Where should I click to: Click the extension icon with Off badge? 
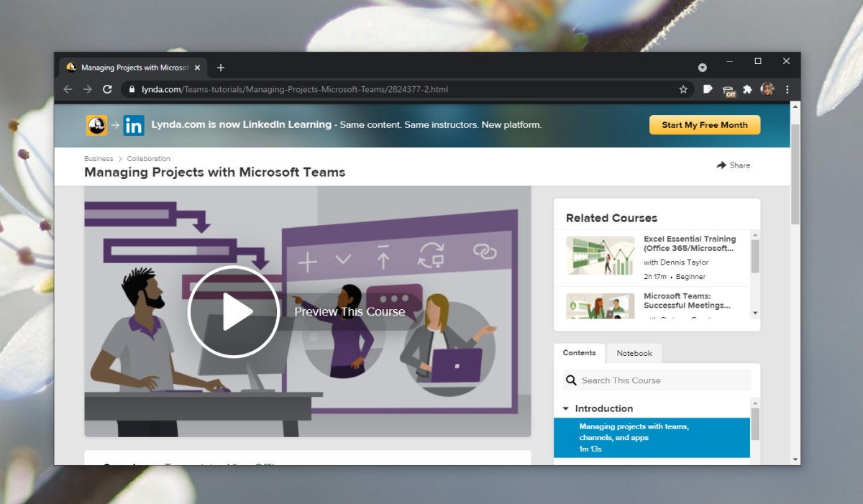coord(729,90)
